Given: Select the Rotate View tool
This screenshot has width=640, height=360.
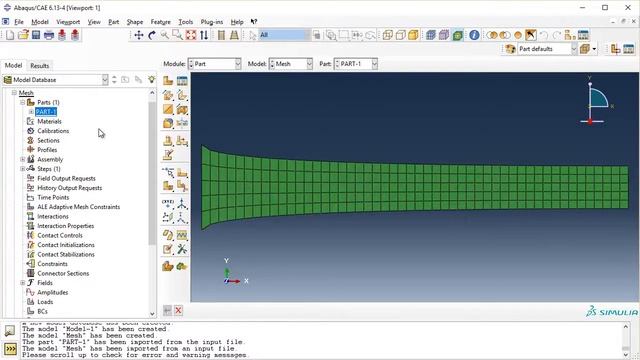Looking at the screenshot, I should [x=152, y=35].
